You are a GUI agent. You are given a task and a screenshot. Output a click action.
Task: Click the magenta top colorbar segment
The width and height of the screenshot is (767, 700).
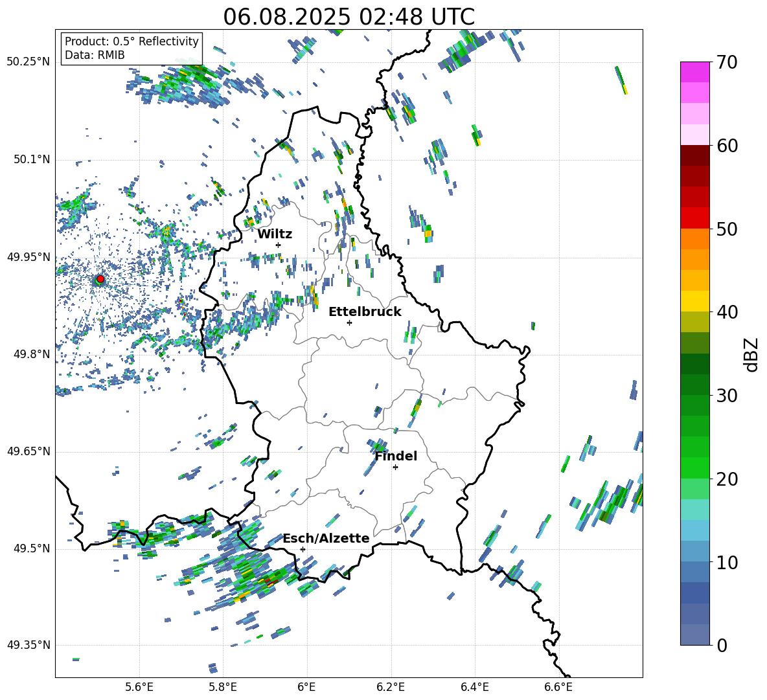[695, 72]
